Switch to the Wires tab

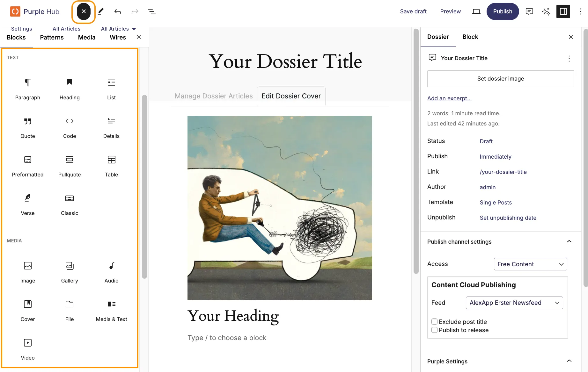(x=118, y=38)
